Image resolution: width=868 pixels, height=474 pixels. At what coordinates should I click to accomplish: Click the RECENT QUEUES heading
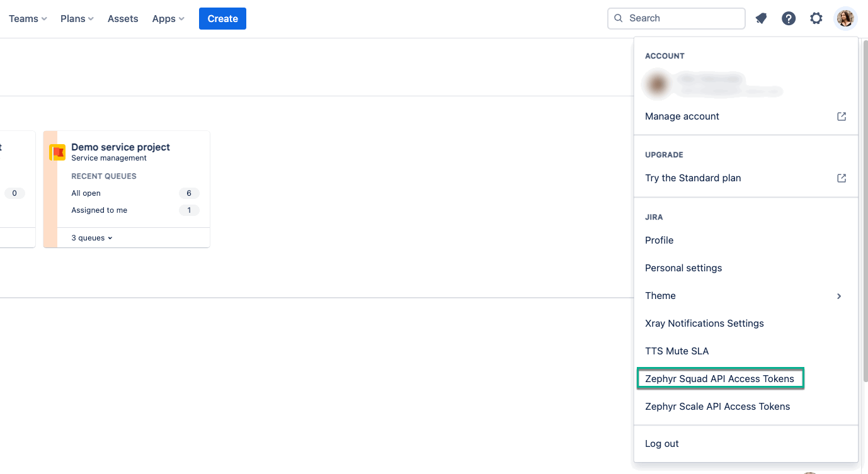click(x=104, y=176)
